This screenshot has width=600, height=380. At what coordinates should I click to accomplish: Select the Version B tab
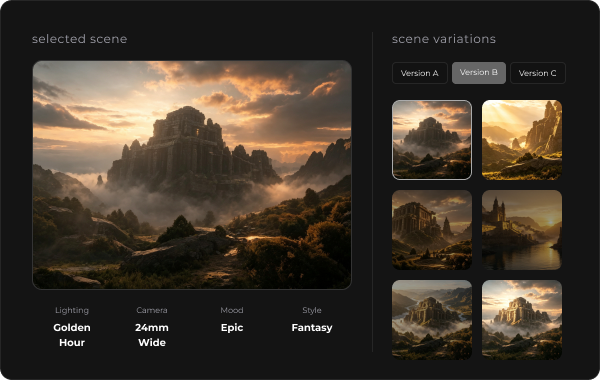[479, 73]
